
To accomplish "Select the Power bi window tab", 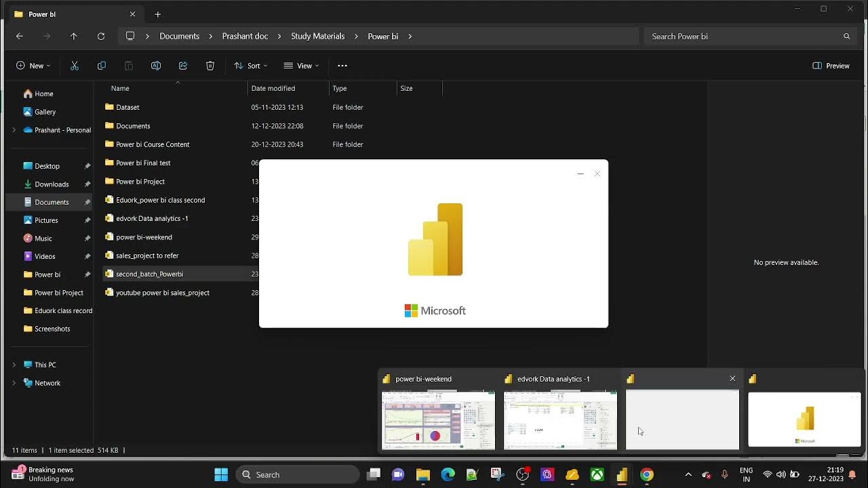I will click(75, 14).
